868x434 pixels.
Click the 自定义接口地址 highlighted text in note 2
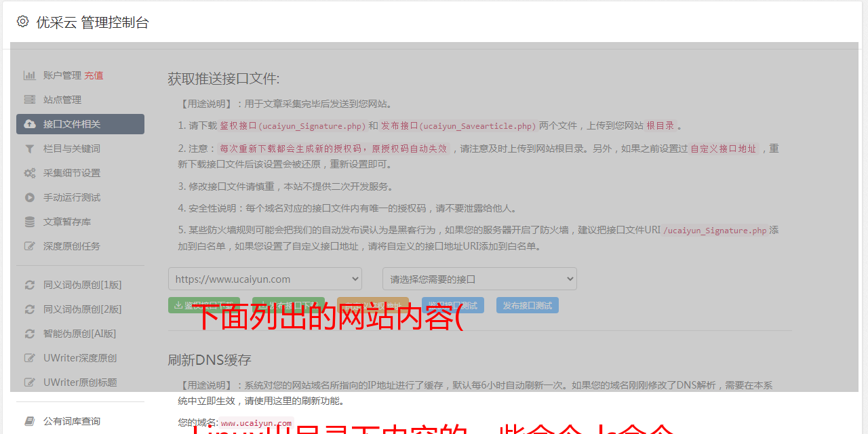pyautogui.click(x=723, y=149)
